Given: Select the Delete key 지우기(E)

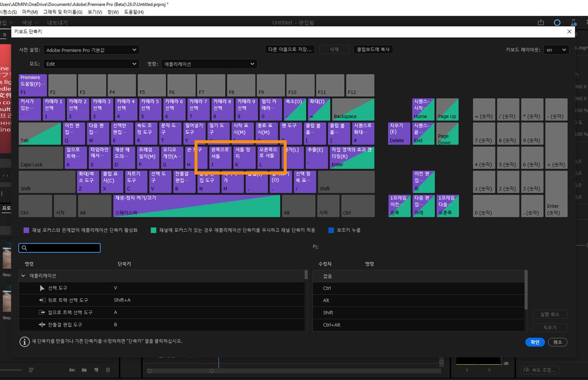Looking at the screenshot, I should [x=399, y=133].
